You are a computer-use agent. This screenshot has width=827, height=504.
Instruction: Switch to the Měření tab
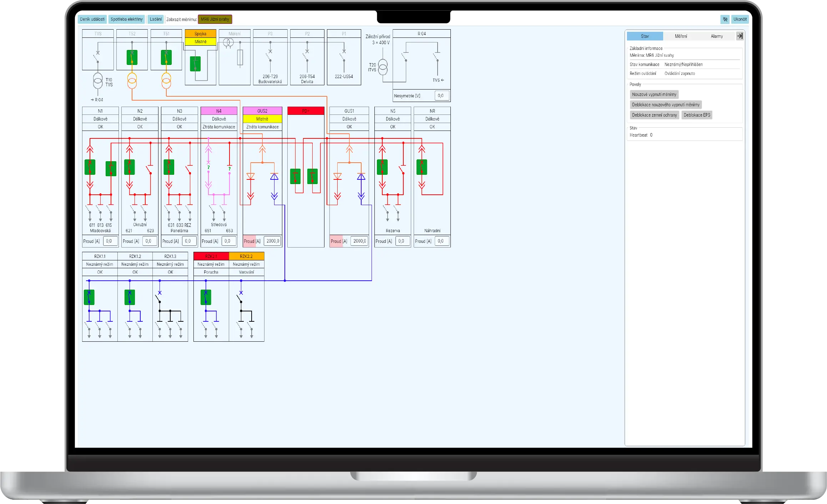(681, 36)
